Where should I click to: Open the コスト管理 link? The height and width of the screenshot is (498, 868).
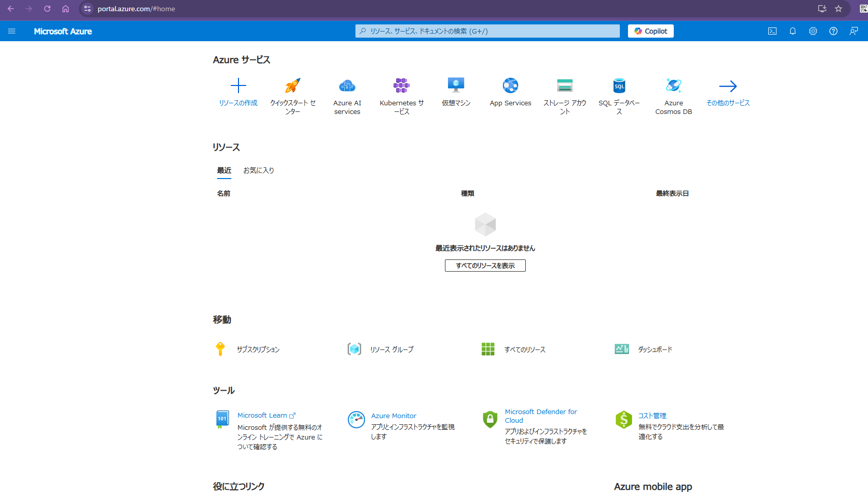pos(652,416)
